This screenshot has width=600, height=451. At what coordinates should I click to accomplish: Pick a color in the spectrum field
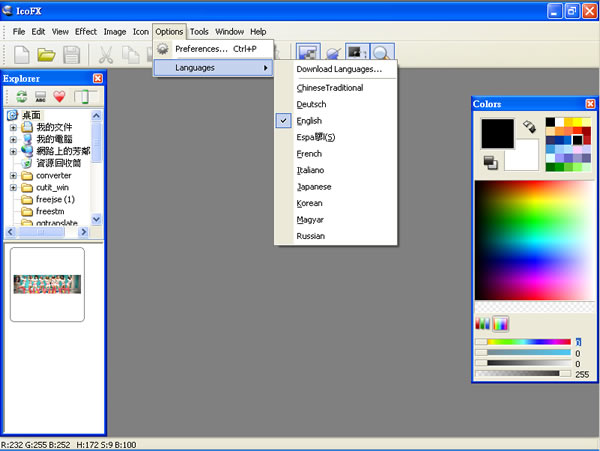point(534,240)
